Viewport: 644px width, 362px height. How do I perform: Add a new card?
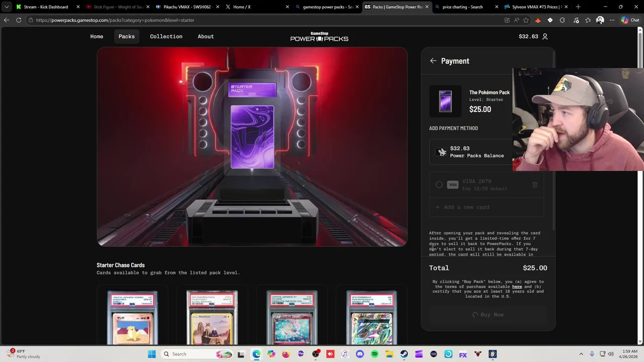click(486, 207)
